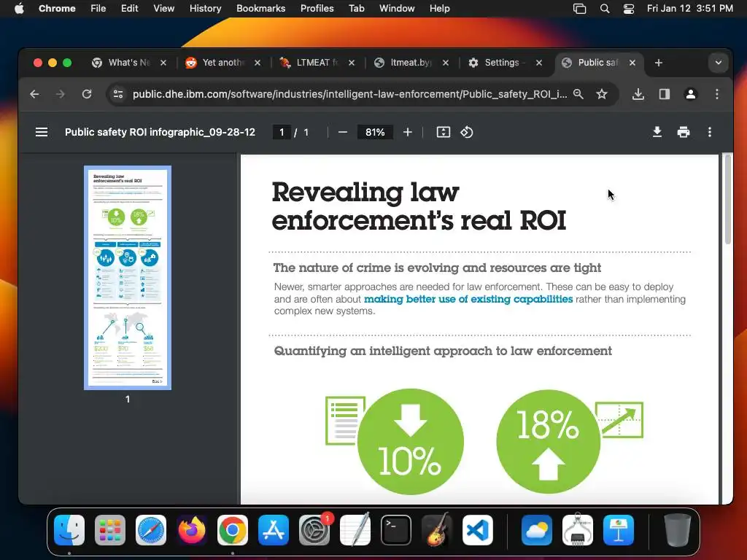The height and width of the screenshot is (560, 747).
Task: Close the What's New tab
Action: [x=163, y=63]
